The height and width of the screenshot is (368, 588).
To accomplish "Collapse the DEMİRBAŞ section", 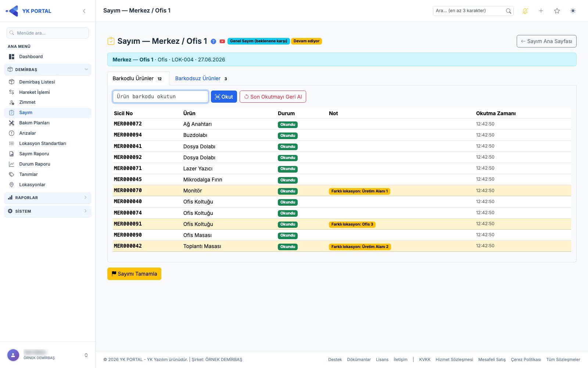I will [48, 70].
